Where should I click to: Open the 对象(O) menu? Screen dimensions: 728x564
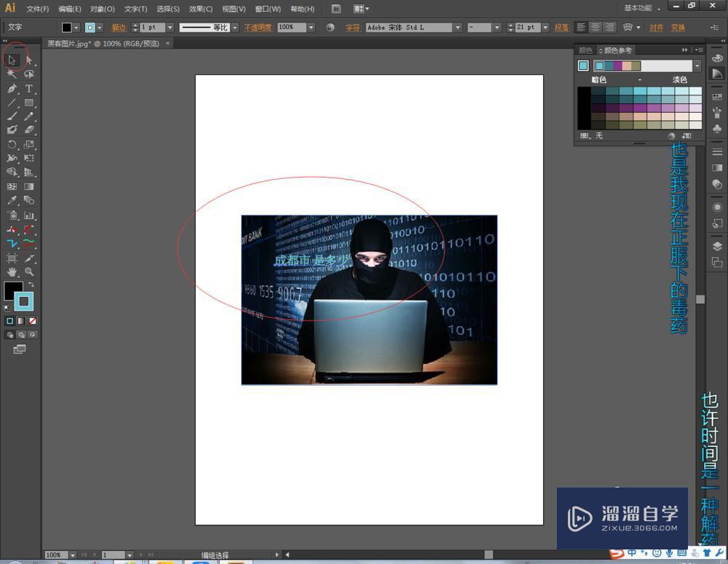pos(102,9)
